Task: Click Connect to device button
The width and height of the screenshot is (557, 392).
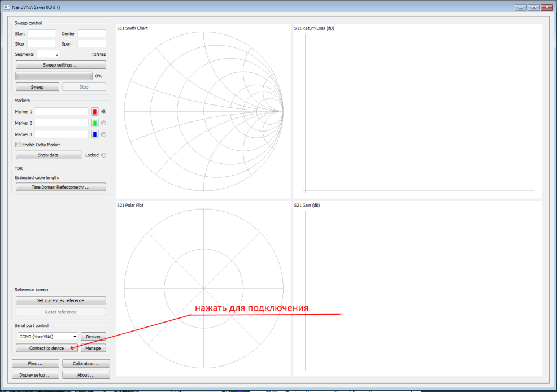Action: click(46, 348)
